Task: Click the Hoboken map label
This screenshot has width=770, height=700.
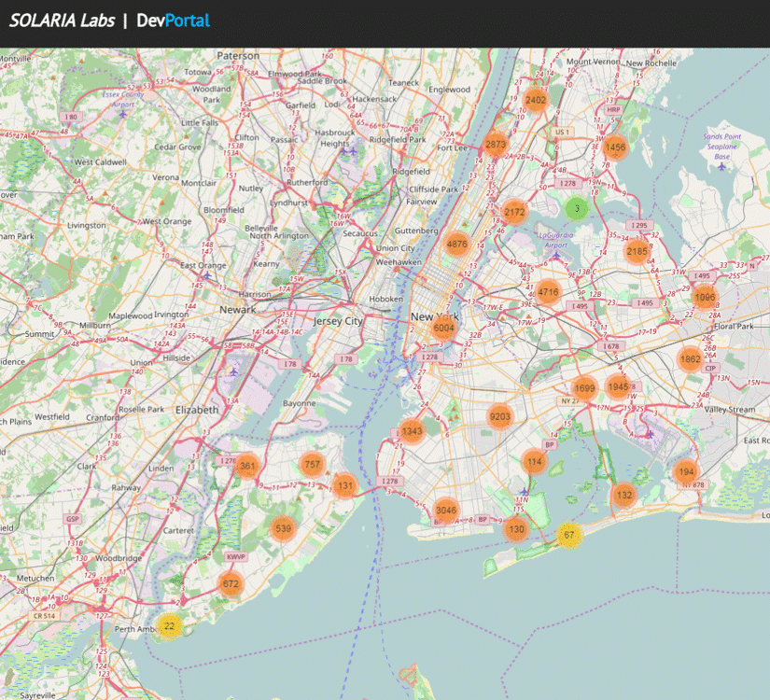Action: 386,300
